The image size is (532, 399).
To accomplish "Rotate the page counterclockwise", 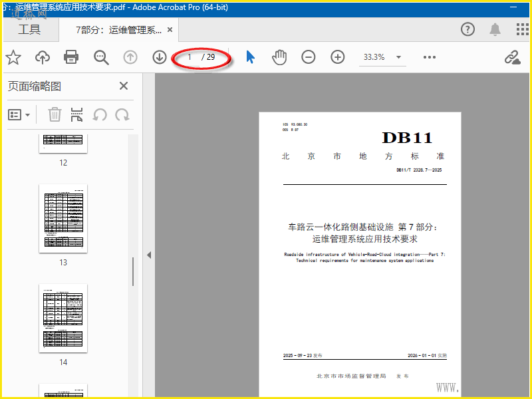I will pyautogui.click(x=100, y=114).
